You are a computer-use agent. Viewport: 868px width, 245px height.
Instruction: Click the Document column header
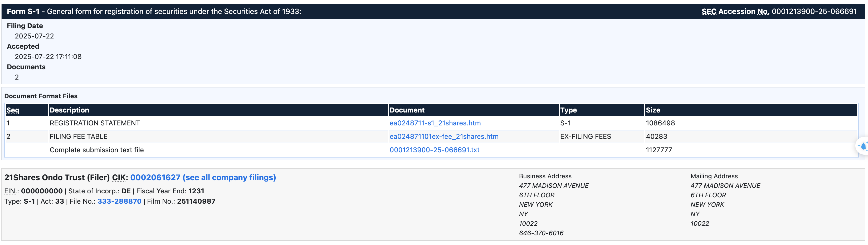407,110
